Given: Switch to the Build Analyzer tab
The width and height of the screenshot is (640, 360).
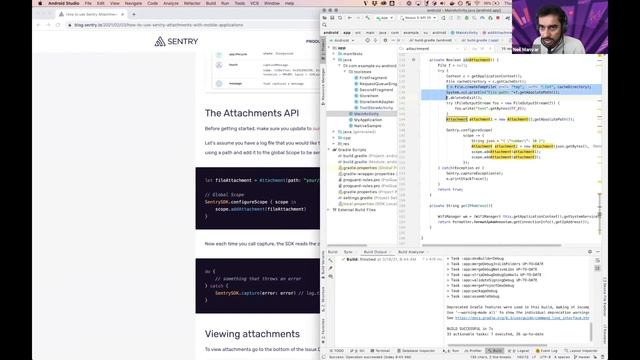Looking at the screenshot, I should coord(412,252).
